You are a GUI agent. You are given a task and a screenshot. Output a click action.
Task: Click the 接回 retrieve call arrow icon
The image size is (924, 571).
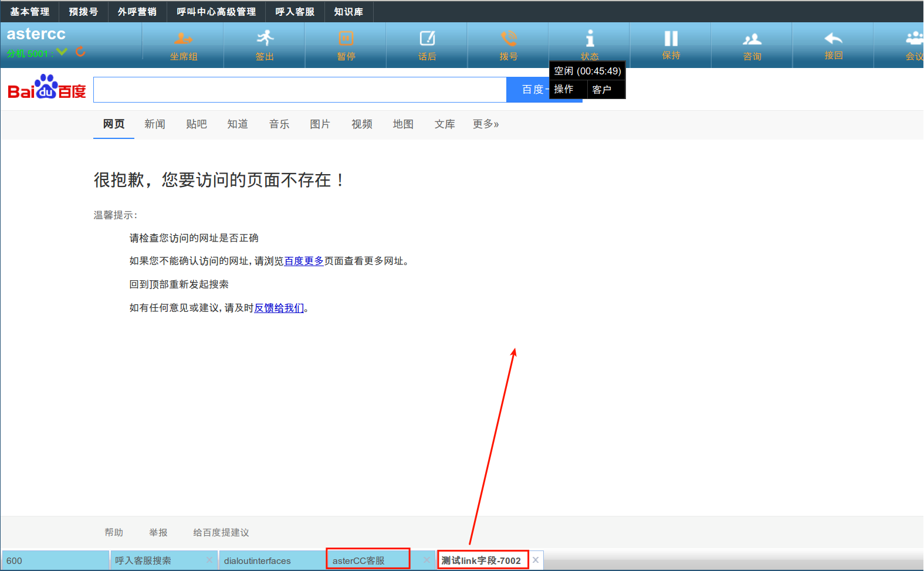click(x=833, y=39)
